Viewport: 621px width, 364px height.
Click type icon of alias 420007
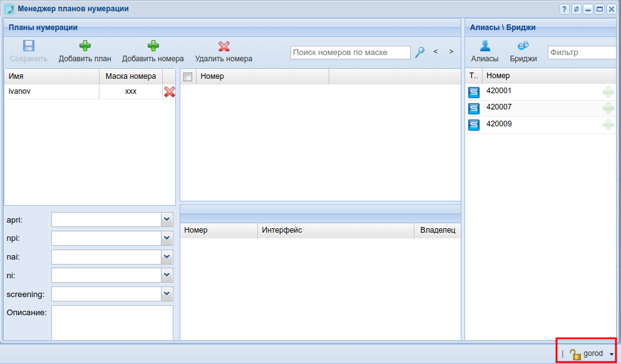coord(474,108)
